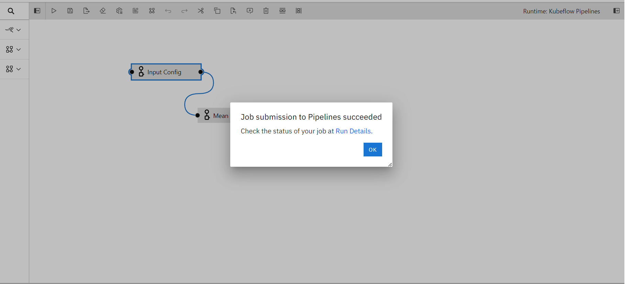This screenshot has width=644, height=284.
Task: Click the palette search magnifier icon
Action: 11,11
